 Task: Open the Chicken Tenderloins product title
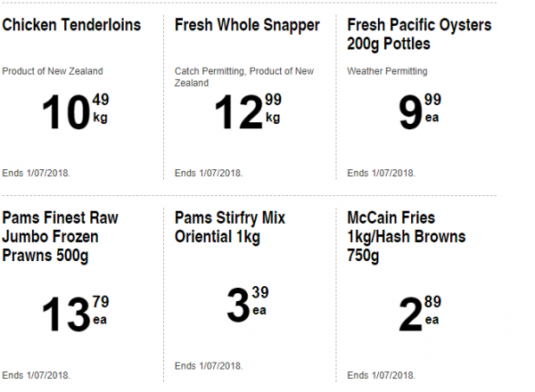pos(71,25)
